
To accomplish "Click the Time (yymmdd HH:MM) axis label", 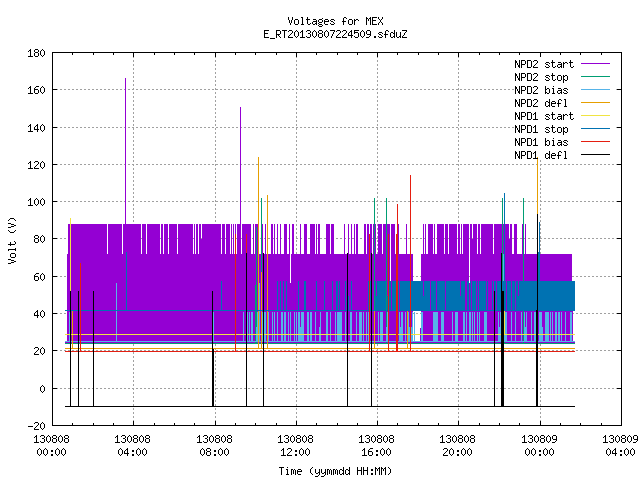I will (x=335, y=471).
